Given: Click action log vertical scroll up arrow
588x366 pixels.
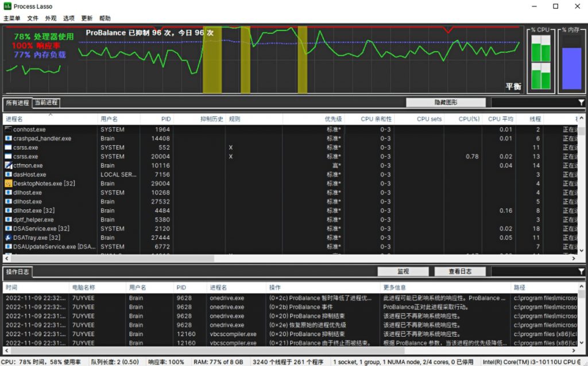Looking at the screenshot, I should coord(581,287).
